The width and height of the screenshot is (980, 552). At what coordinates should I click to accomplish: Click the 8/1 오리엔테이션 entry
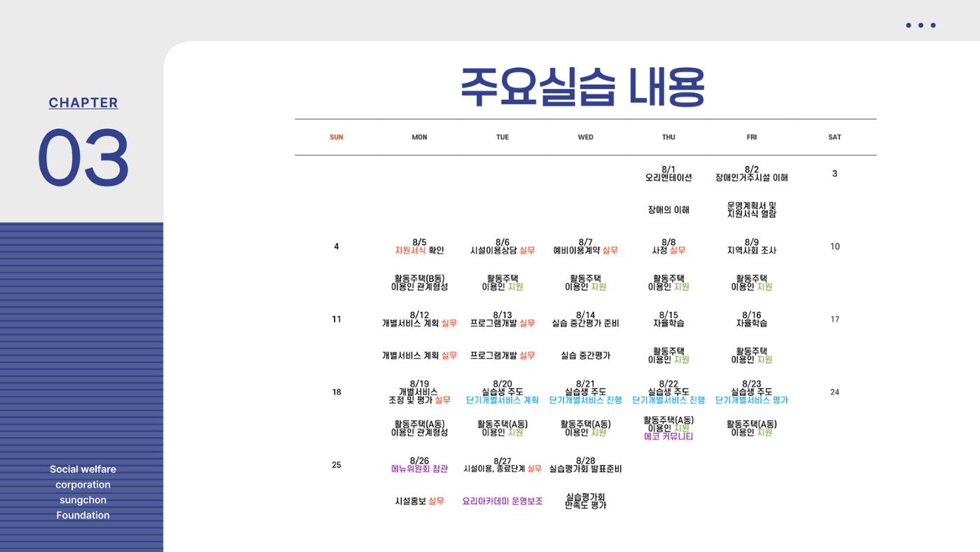(668, 174)
